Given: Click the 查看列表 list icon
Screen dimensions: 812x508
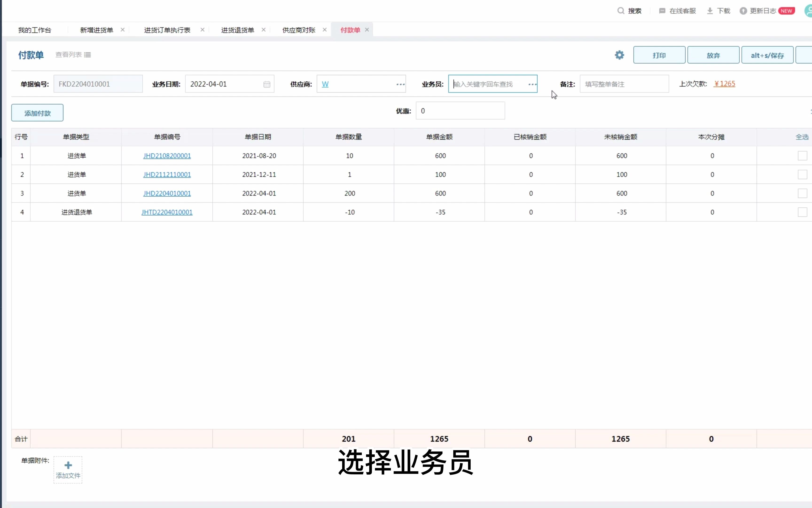Looking at the screenshot, I should [88, 55].
